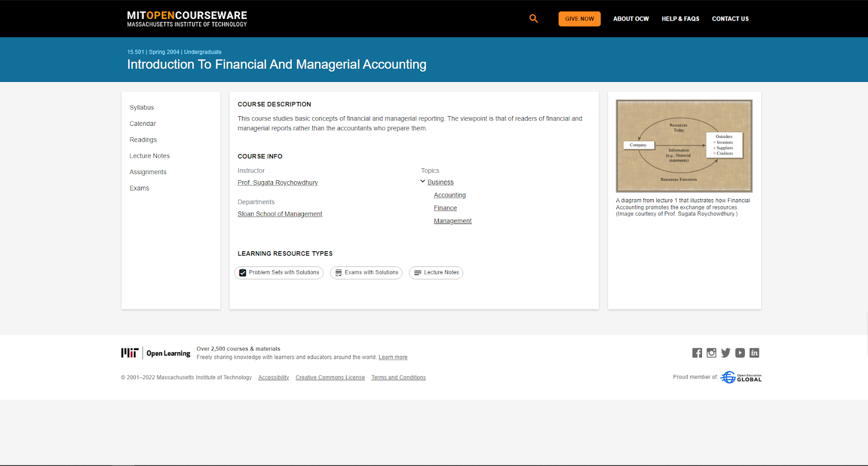
Task: Open the Accounting topic link
Action: [x=450, y=195]
